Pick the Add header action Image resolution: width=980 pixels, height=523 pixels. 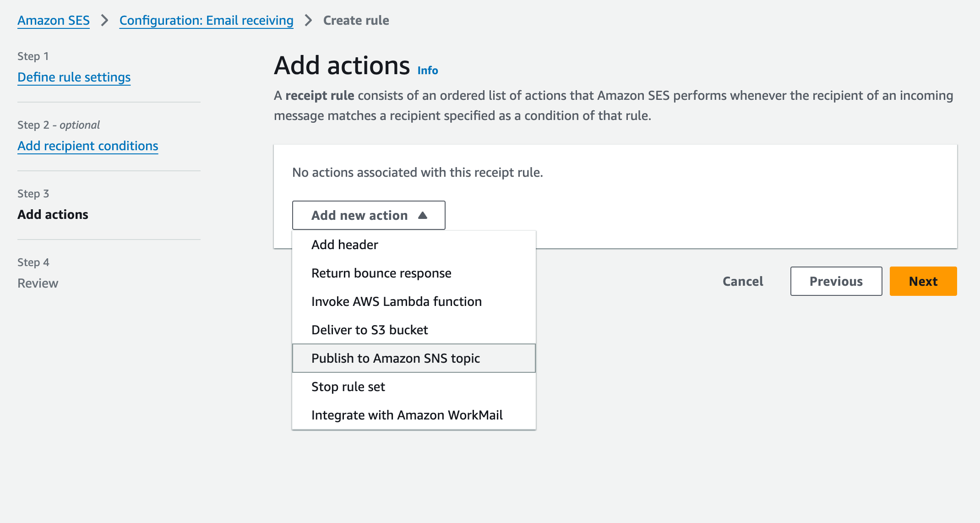click(344, 244)
